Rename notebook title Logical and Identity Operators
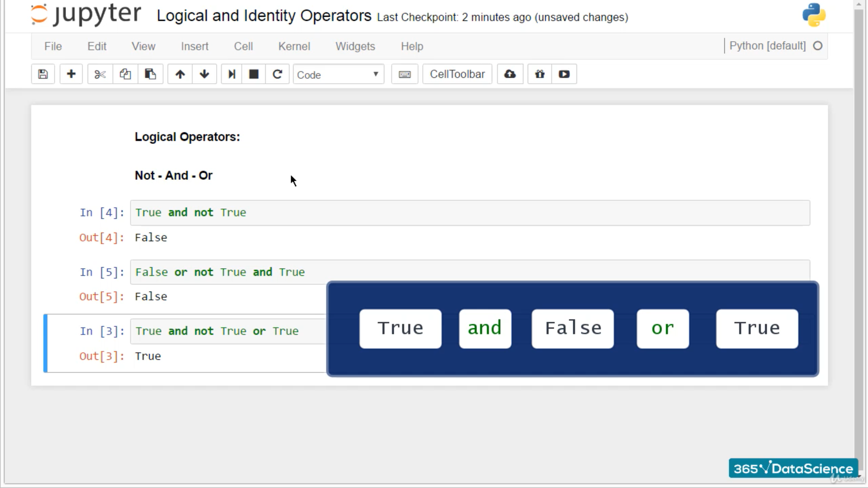Screen dimensions: 868x488 (264, 16)
